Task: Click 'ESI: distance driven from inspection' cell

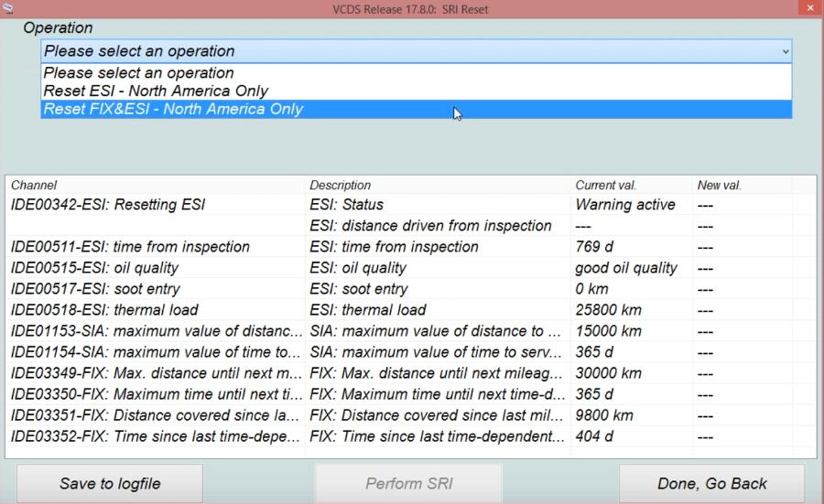Action: [430, 226]
